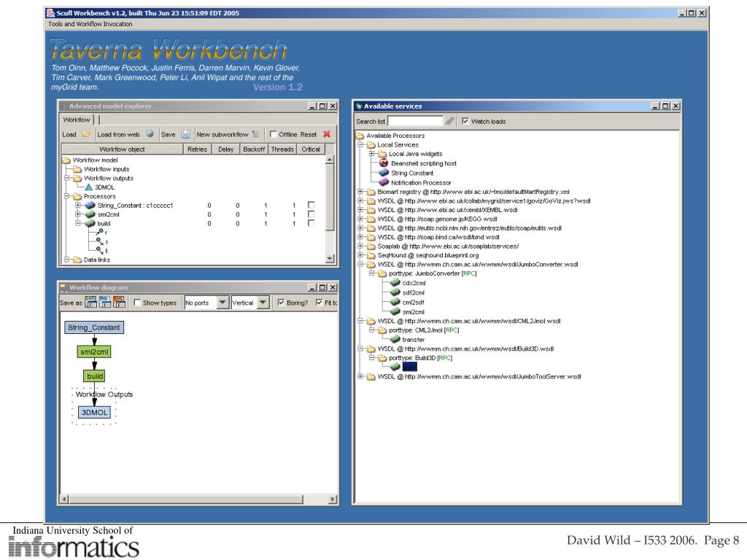Click the Beanshell scripting host icon
The width and height of the screenshot is (747, 560).
pyautogui.click(x=384, y=163)
